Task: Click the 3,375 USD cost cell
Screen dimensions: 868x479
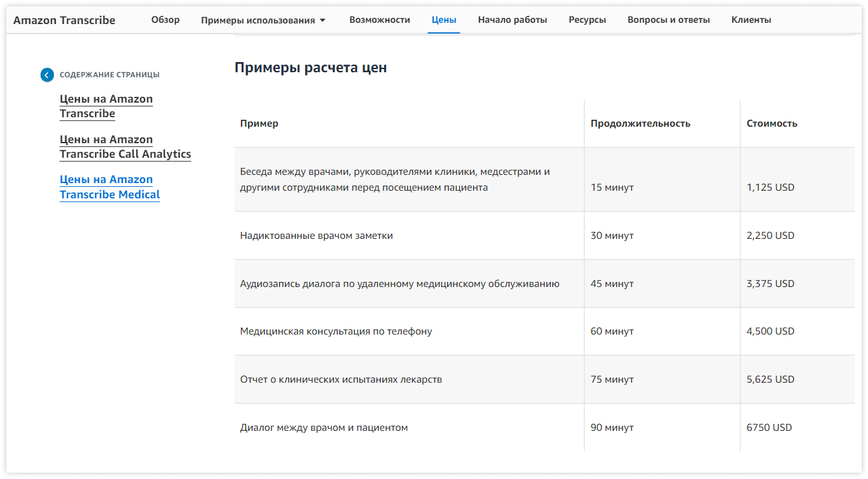Action: tap(798, 284)
